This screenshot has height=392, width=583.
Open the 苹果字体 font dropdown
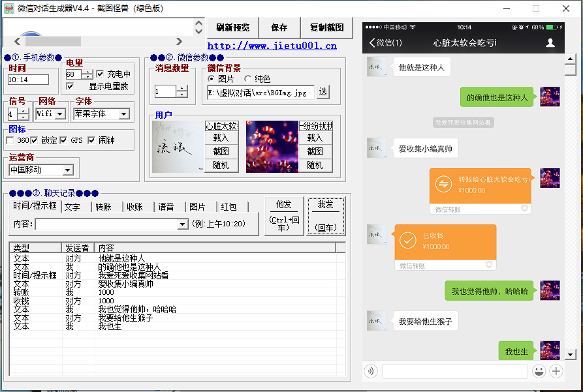124,113
